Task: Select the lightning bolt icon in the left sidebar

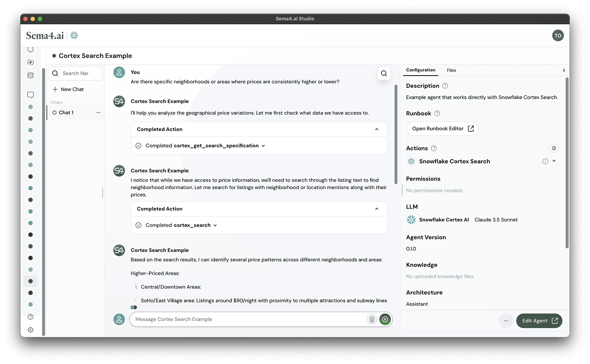Action: (x=31, y=62)
